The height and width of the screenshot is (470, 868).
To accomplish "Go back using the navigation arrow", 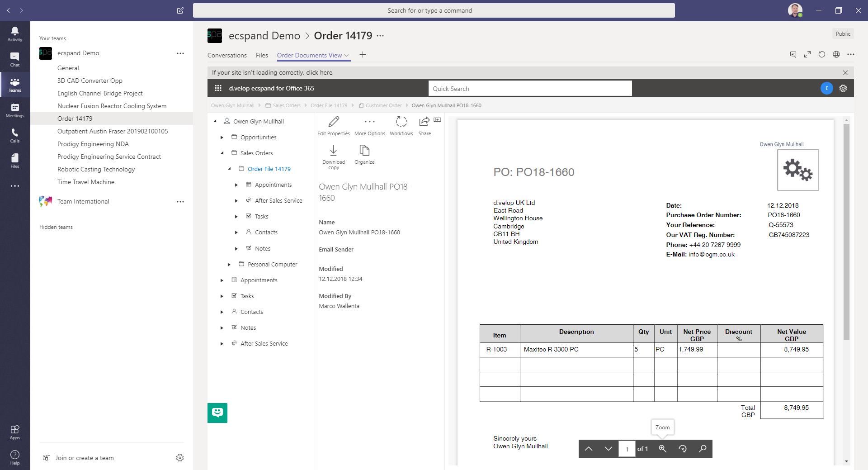I will tap(9, 10).
